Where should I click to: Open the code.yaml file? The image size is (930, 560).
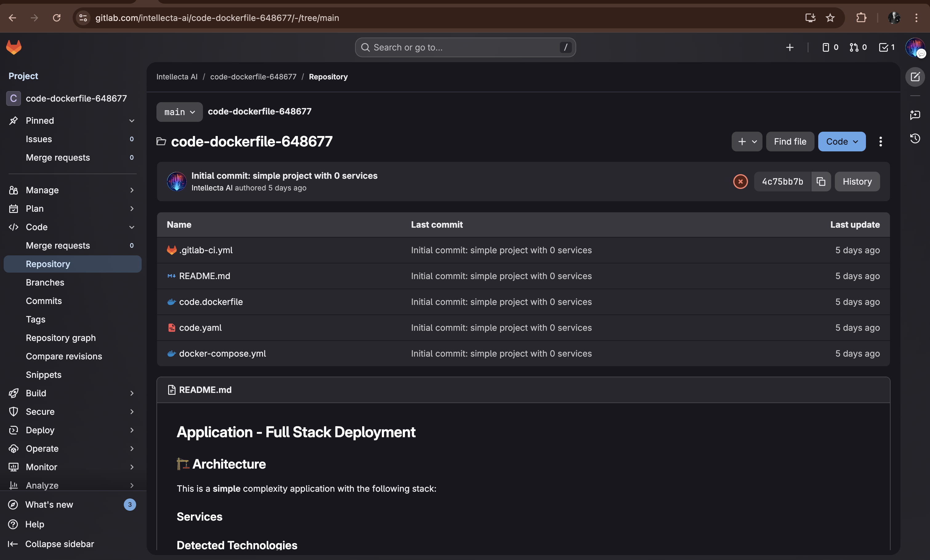(200, 328)
